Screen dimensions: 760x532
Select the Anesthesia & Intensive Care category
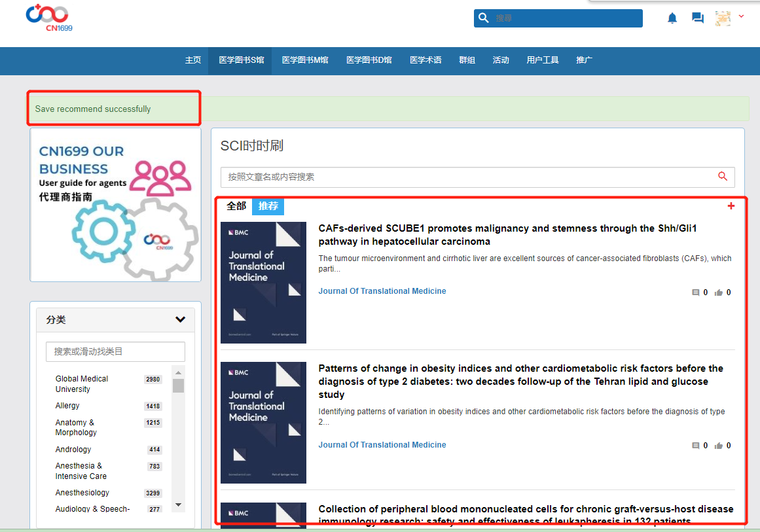pyautogui.click(x=81, y=471)
